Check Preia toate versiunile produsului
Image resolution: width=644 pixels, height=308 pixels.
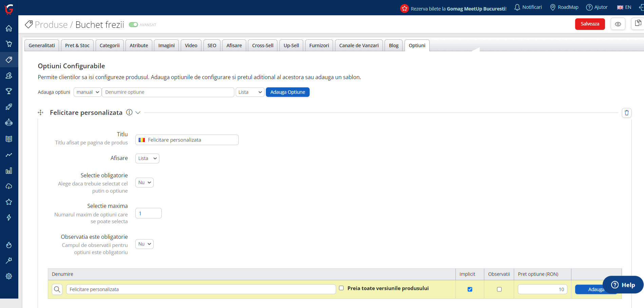[341, 288]
